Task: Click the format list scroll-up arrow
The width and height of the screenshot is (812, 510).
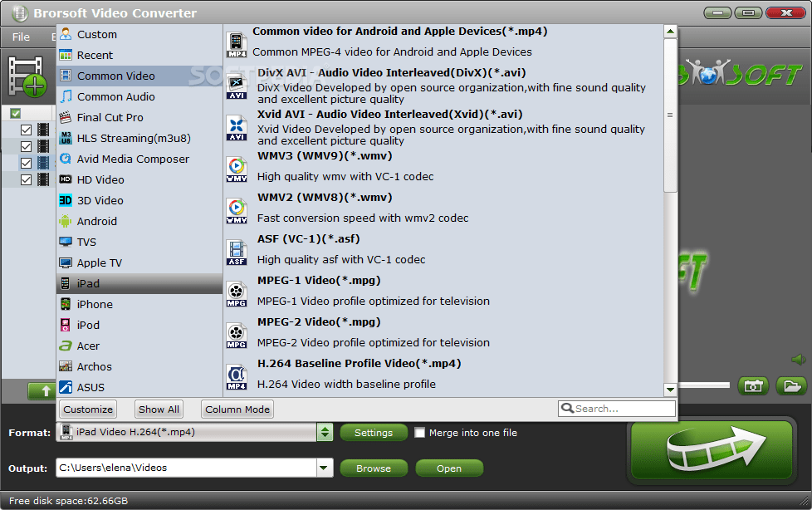Action: pyautogui.click(x=670, y=32)
